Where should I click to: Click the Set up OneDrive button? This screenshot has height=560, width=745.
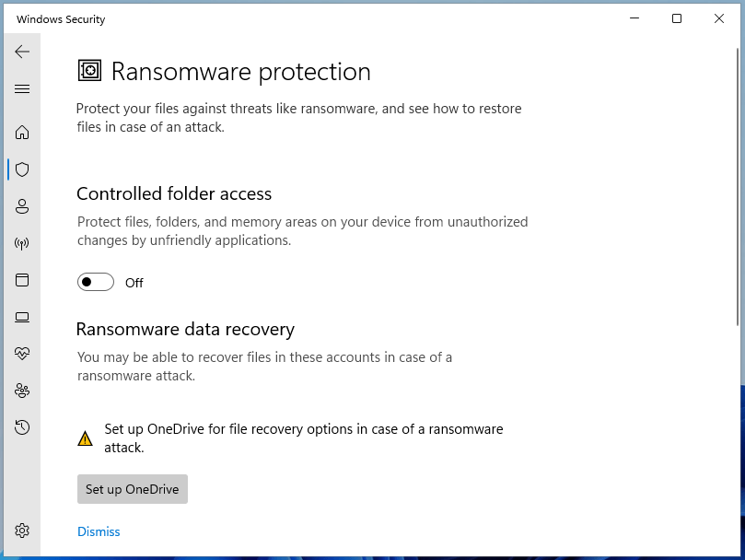pos(133,489)
